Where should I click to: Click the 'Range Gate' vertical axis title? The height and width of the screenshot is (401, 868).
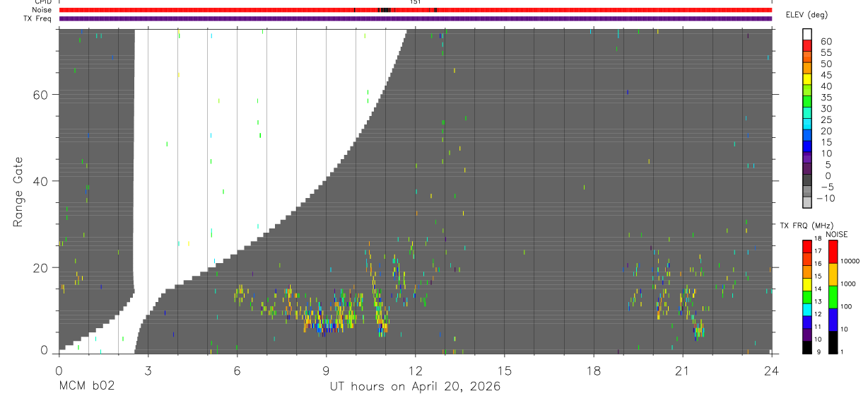click(x=18, y=192)
